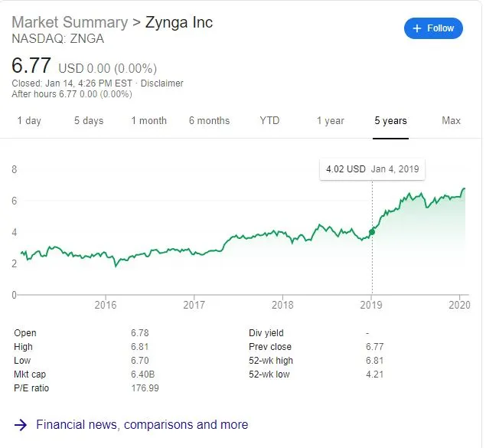Switch to YTD tab
The image size is (486, 448).
click(x=269, y=121)
